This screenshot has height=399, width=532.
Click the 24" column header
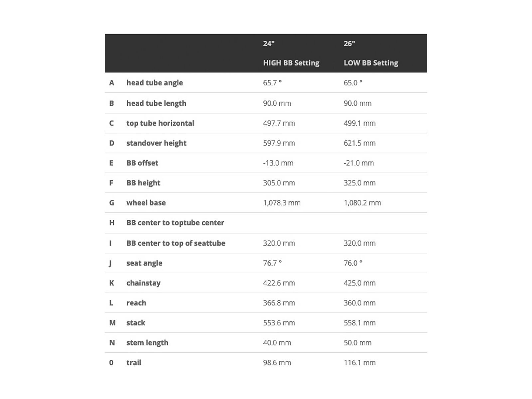[269, 44]
